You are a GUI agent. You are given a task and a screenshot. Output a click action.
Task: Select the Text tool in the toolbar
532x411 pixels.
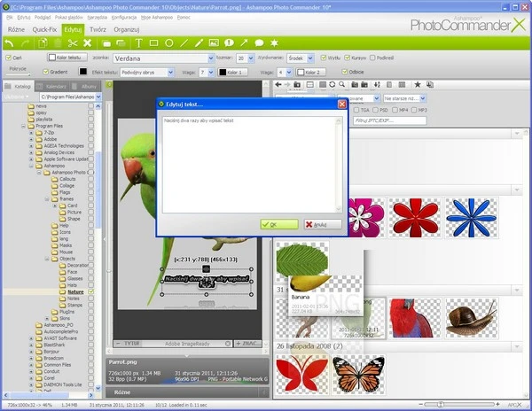click(x=139, y=43)
